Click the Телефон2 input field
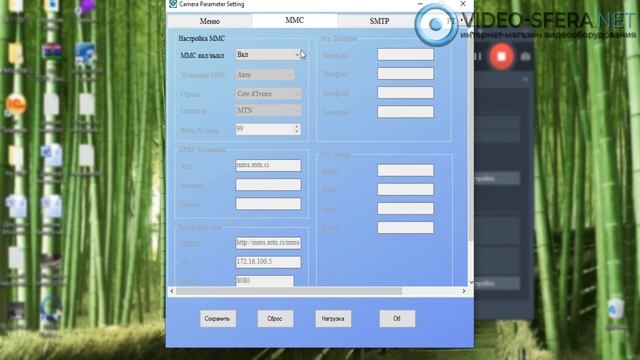 click(x=405, y=74)
